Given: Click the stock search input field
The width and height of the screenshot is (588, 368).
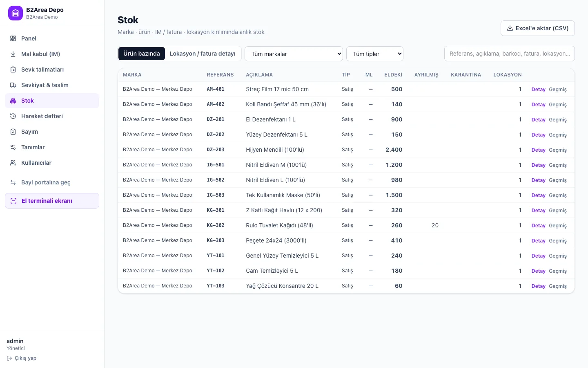Looking at the screenshot, I should tap(510, 54).
